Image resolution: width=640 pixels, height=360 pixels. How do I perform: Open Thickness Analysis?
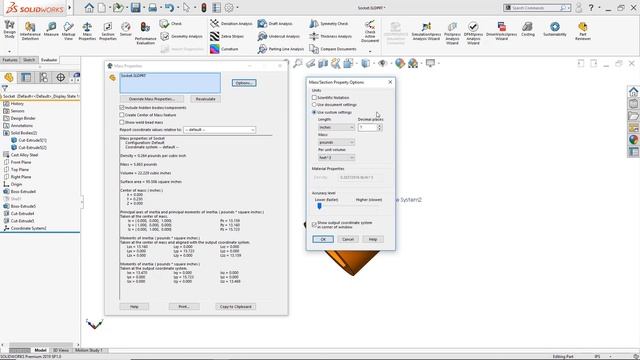point(331,36)
